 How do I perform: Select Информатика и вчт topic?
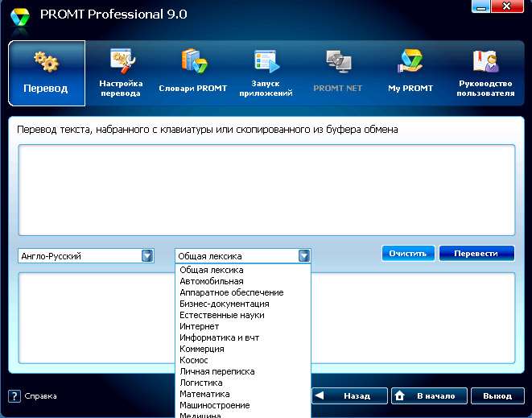tap(243, 337)
